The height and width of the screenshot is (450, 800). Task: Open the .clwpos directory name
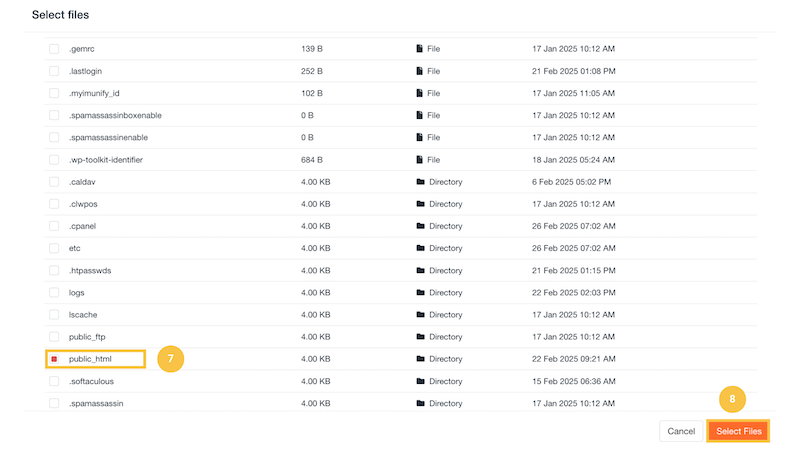(83, 204)
